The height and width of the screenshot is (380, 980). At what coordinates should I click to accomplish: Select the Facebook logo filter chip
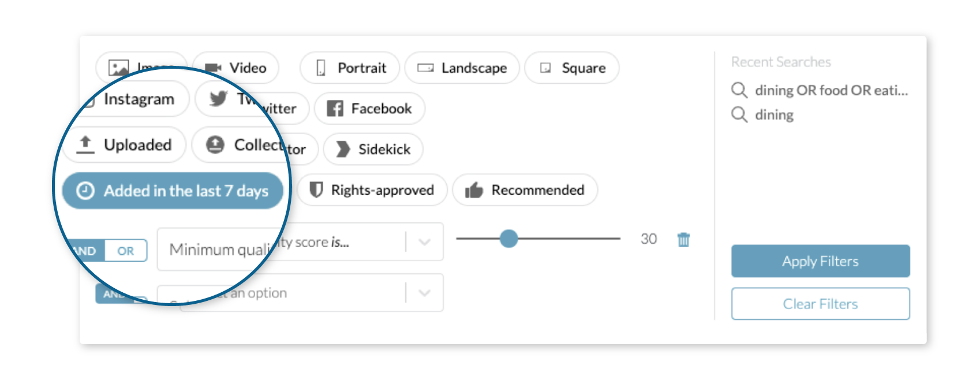[369, 109]
